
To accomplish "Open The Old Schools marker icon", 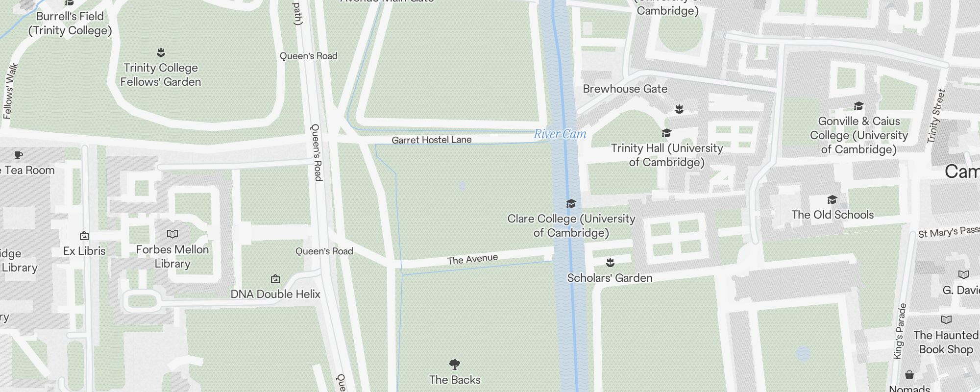I will 832,199.
